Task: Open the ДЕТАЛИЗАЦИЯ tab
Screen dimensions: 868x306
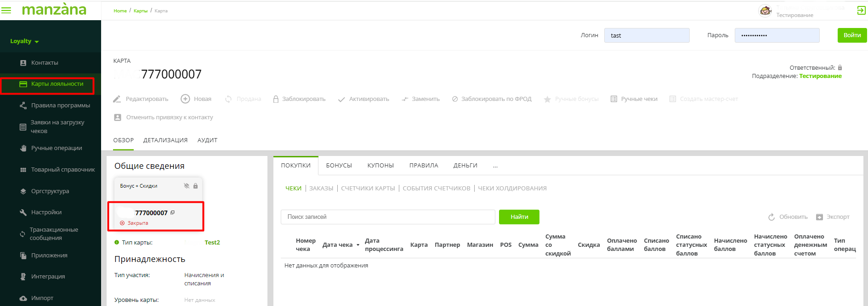Action: click(x=165, y=140)
